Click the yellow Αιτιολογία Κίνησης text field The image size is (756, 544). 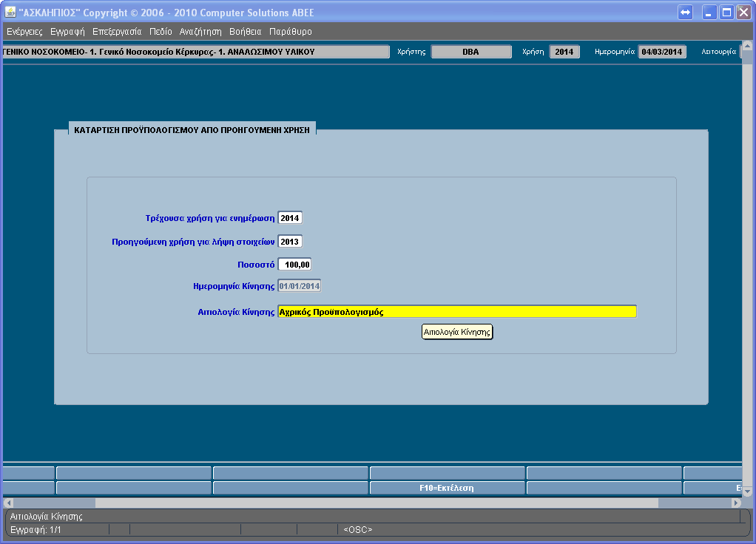[x=456, y=312]
